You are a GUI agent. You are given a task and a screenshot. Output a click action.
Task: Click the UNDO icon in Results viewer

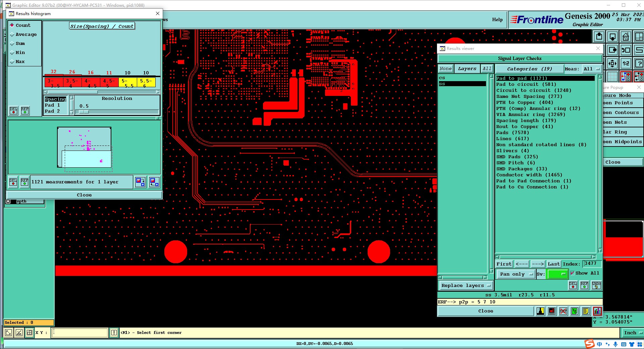tap(596, 285)
